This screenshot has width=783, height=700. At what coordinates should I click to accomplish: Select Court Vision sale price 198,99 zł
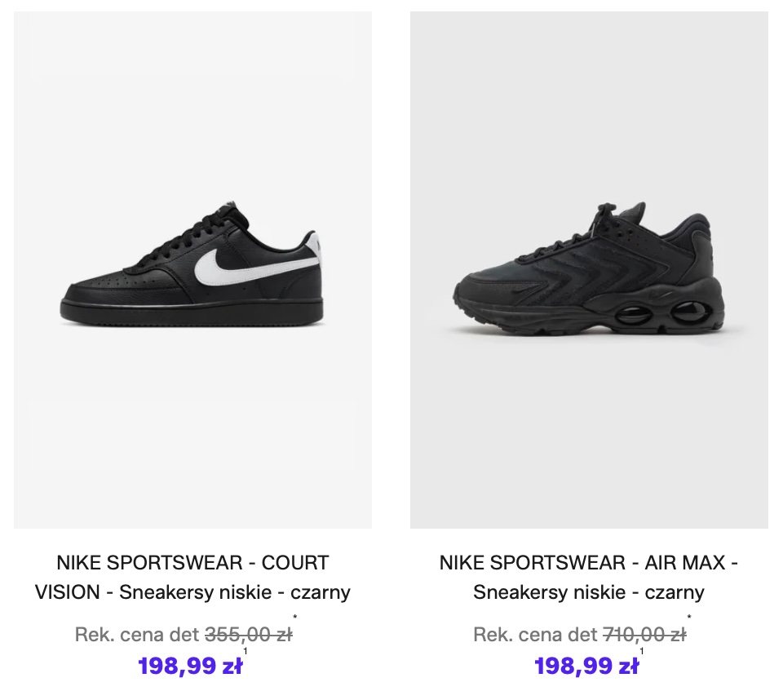(x=190, y=667)
